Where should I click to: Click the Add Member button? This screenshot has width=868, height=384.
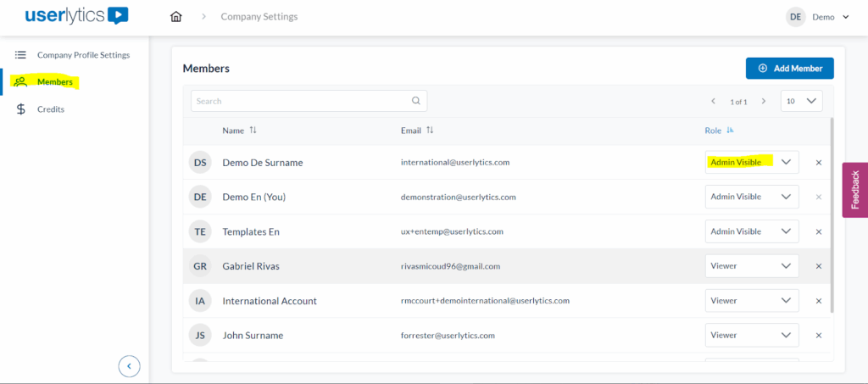(x=789, y=68)
